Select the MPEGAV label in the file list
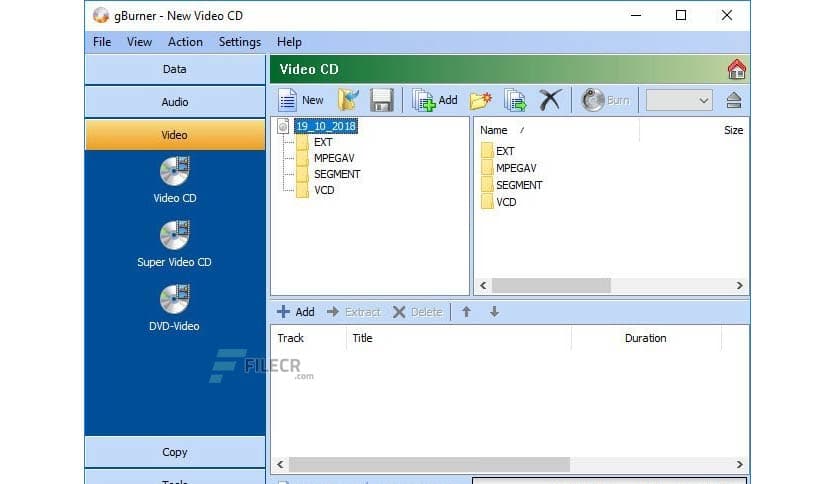836x484 pixels. 516,168
